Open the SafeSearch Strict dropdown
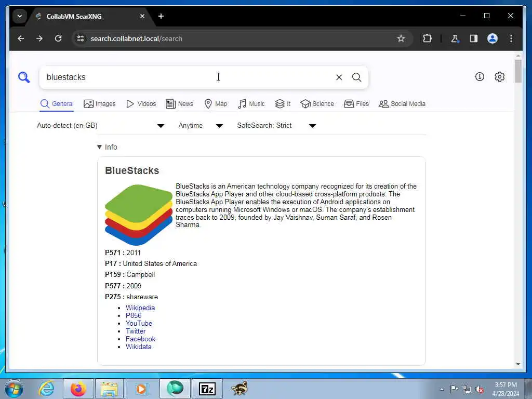 (x=276, y=126)
